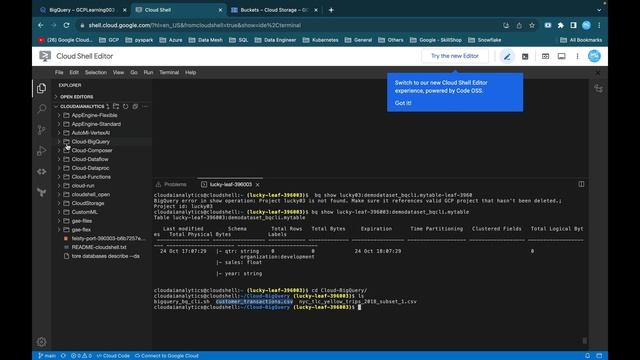This screenshot has width=640, height=360.
Task: Click the main branch indicator in status bar
Action: click(x=47, y=356)
